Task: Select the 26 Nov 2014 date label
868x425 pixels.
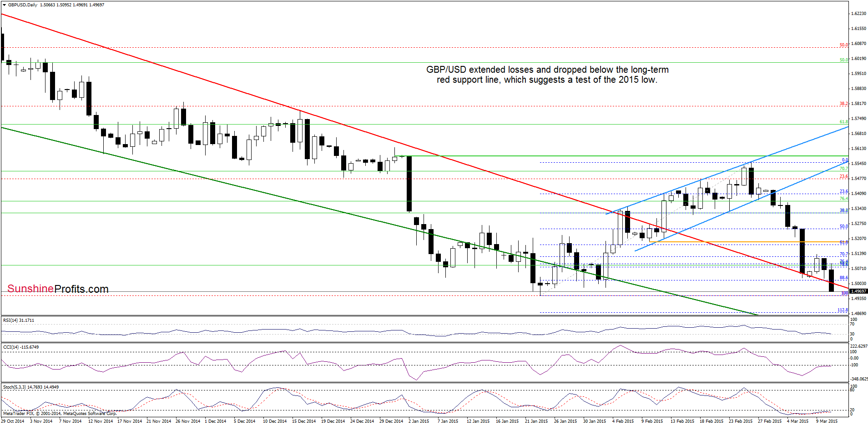Action: [188, 421]
